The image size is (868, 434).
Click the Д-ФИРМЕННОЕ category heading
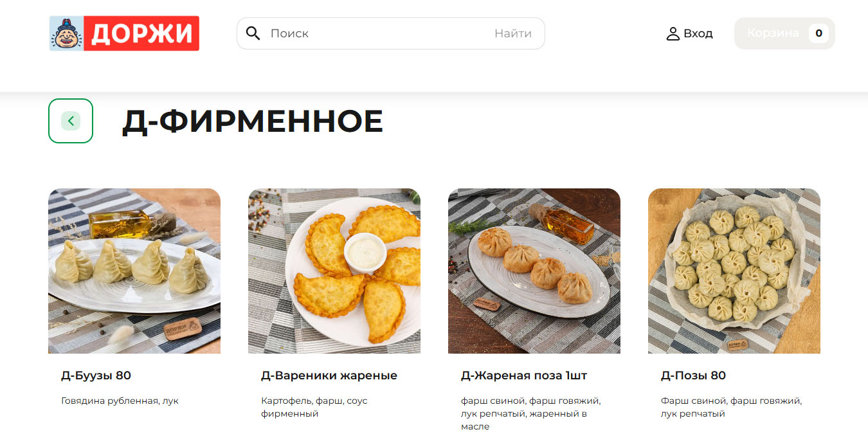pyautogui.click(x=253, y=122)
